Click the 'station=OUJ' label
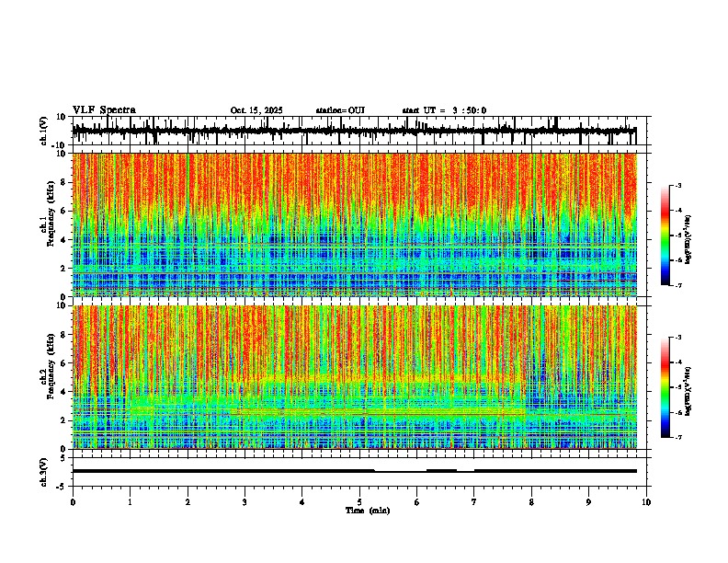Screen dimensions: 728x563 (340, 110)
